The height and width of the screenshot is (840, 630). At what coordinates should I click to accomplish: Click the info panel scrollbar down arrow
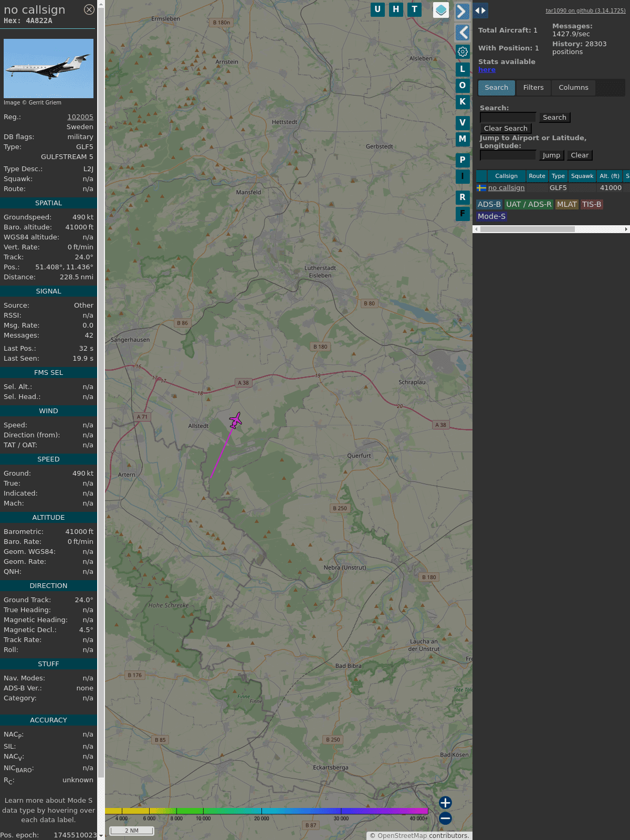point(101,836)
